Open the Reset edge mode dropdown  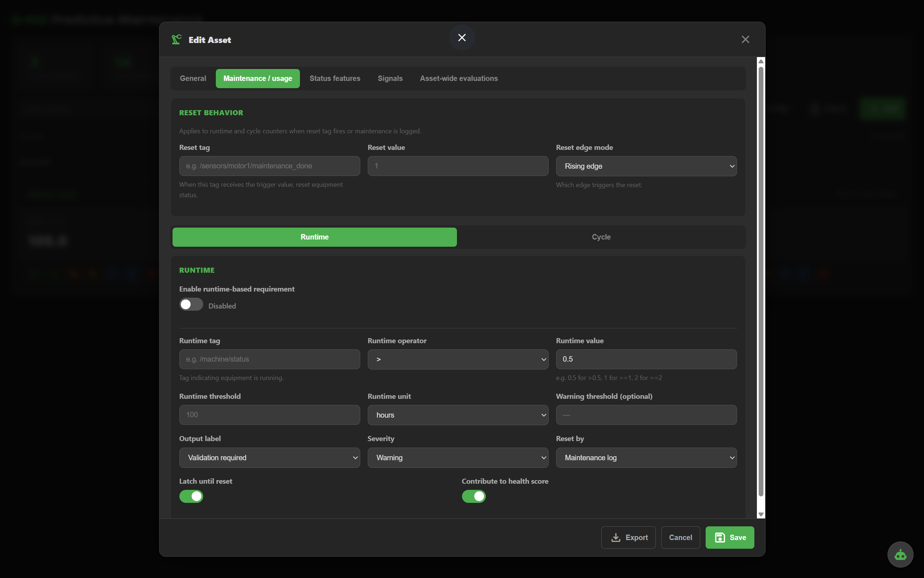646,166
